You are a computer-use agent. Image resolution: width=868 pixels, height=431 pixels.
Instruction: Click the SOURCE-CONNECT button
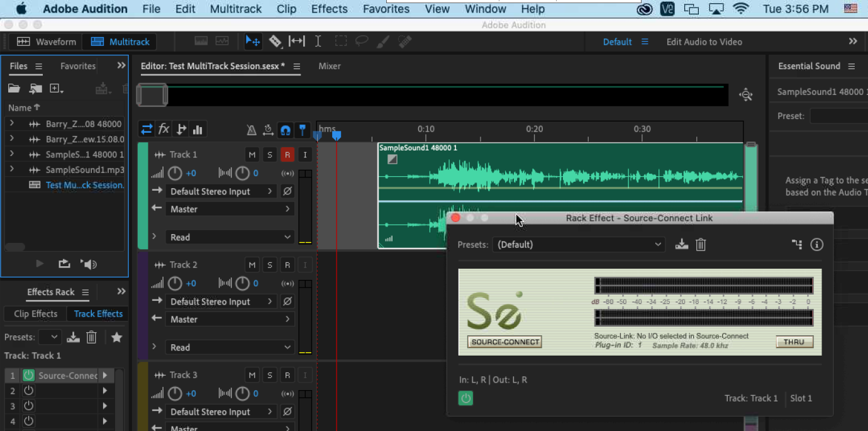504,342
